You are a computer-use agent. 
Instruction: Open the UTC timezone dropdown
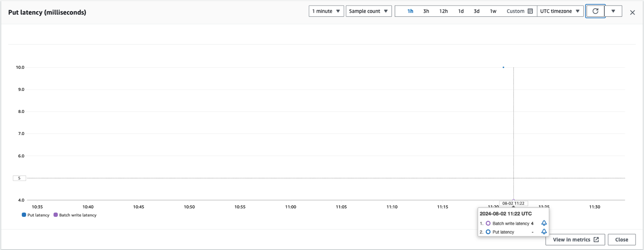pyautogui.click(x=560, y=11)
